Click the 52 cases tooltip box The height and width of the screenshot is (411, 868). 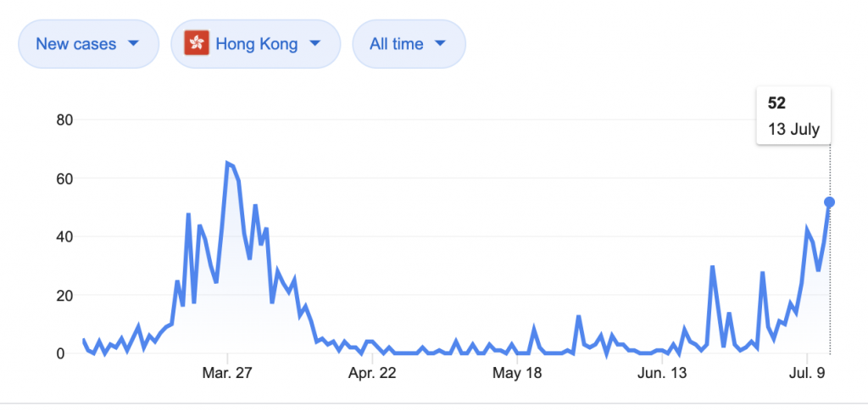click(x=793, y=115)
